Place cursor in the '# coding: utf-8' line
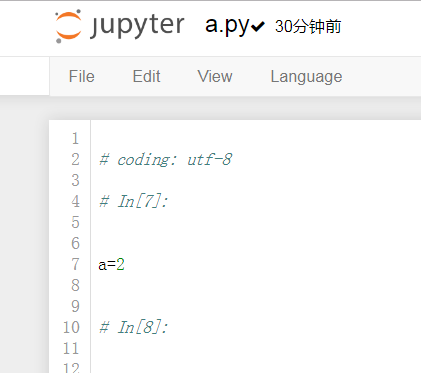Screen dimensions: 421x373 (x=165, y=160)
